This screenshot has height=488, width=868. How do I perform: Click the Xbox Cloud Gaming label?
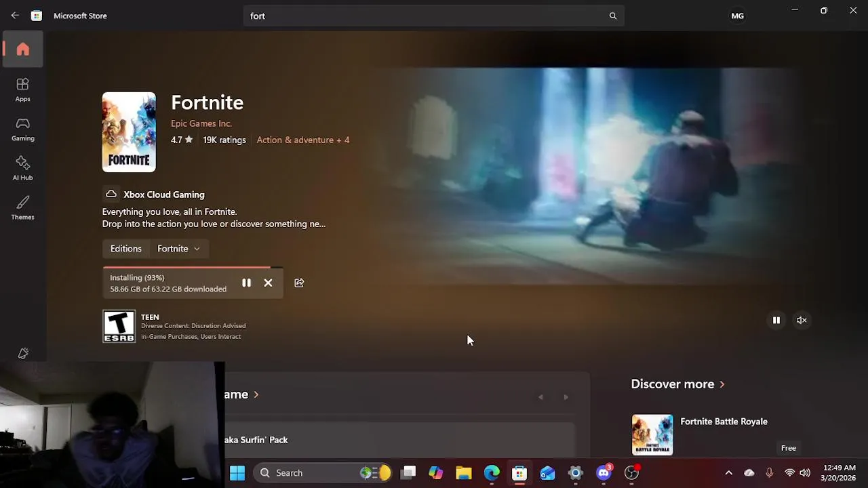point(163,195)
